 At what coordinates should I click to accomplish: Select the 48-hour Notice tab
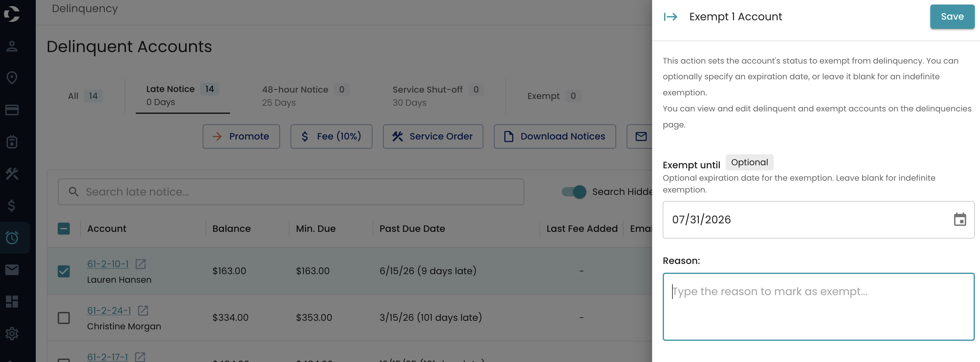(x=305, y=96)
